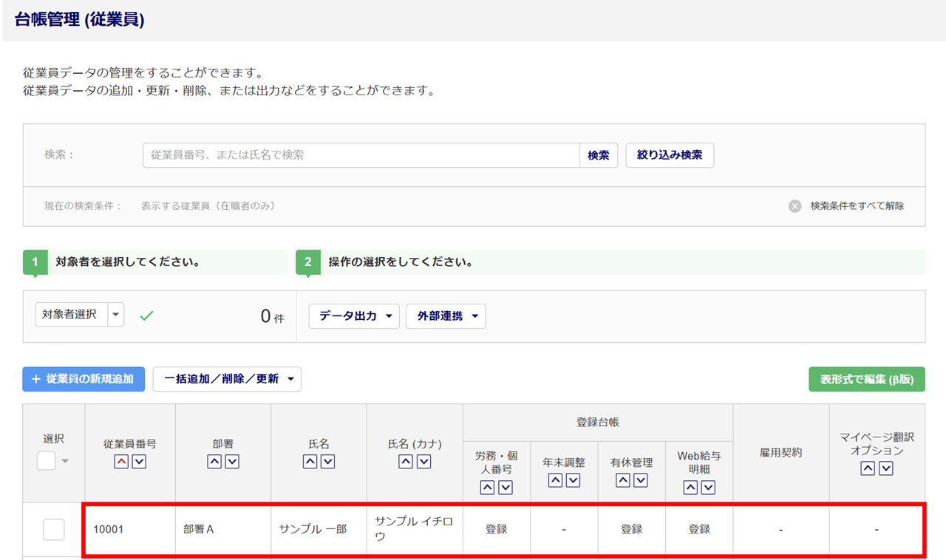Sort Web給与明細 column ascending
The image size is (946, 560).
(x=690, y=488)
